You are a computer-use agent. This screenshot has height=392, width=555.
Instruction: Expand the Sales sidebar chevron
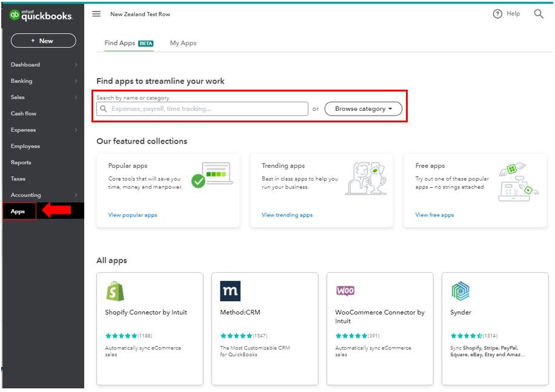[x=76, y=98]
